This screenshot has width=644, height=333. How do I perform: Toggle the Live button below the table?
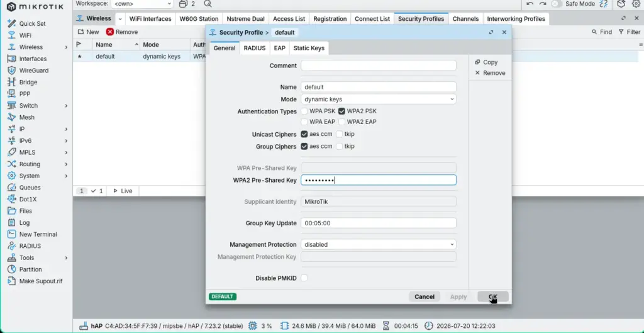pyautogui.click(x=123, y=191)
